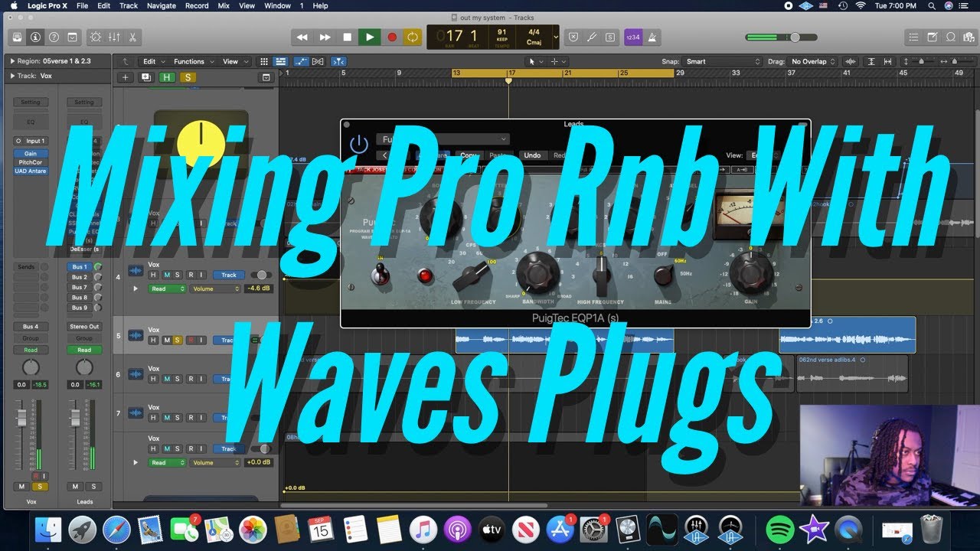Open the Functions dropdown menu
This screenshot has width=980, height=551.
point(192,61)
